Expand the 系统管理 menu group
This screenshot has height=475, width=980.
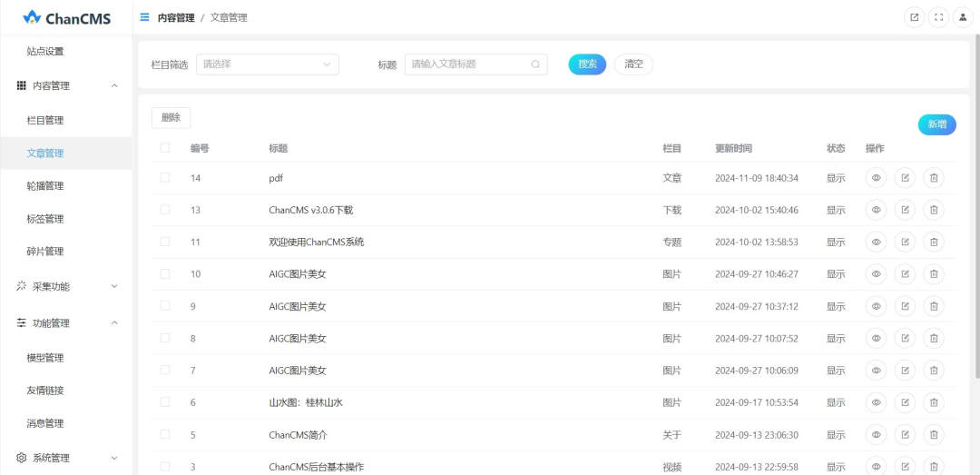coord(66,458)
